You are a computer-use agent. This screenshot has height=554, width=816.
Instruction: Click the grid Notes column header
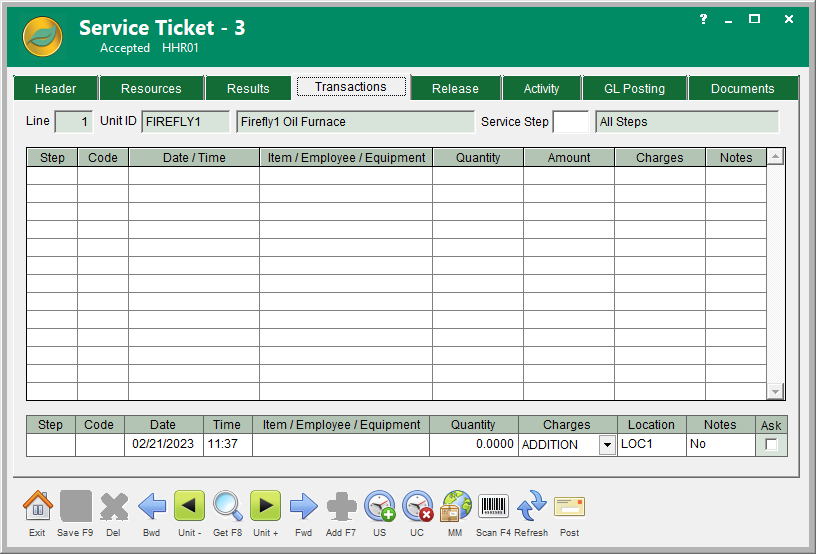point(736,158)
